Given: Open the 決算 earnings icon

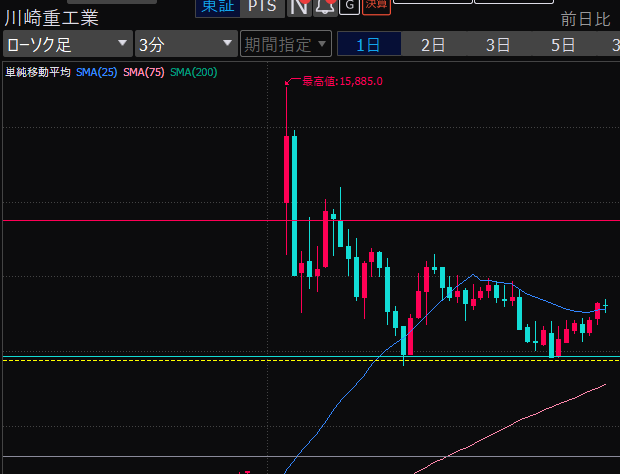Looking at the screenshot, I should (x=376, y=6).
